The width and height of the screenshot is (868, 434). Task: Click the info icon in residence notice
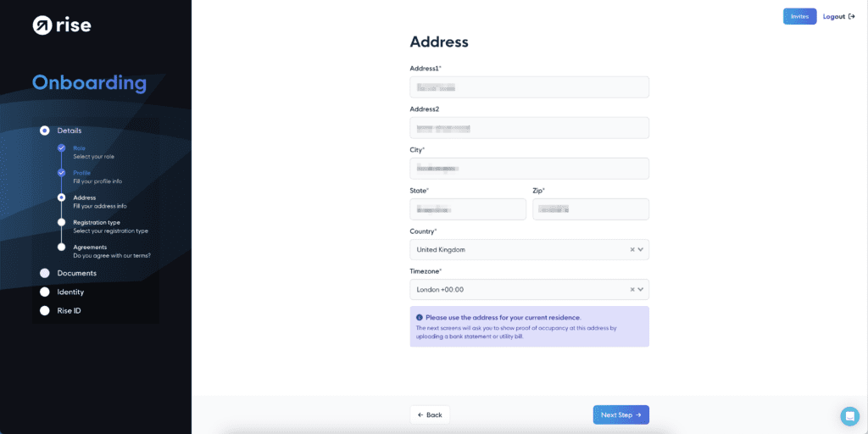(x=419, y=318)
